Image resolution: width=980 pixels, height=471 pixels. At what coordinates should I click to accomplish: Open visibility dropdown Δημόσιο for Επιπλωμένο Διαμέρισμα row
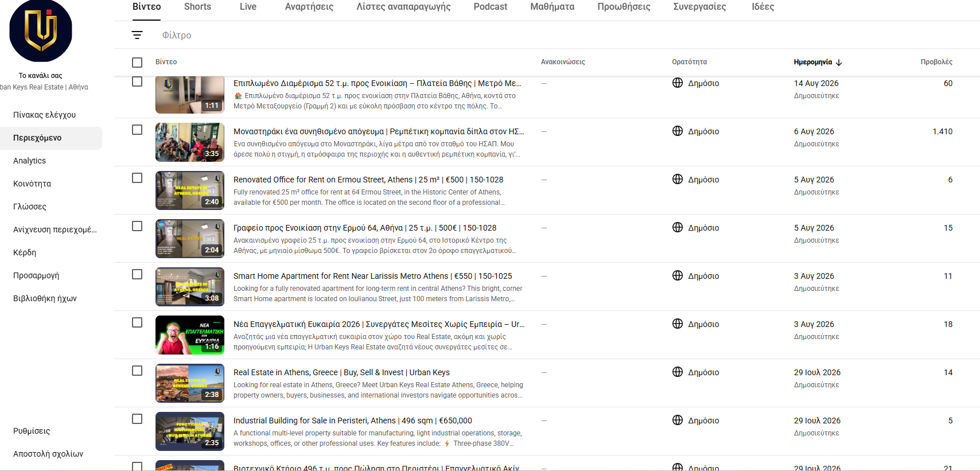[x=703, y=83]
